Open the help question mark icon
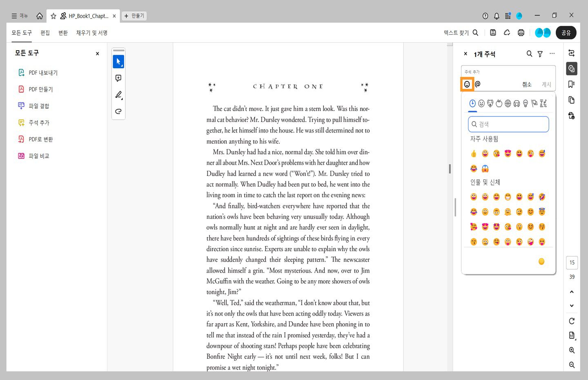The width and height of the screenshot is (588, 380). (x=485, y=16)
